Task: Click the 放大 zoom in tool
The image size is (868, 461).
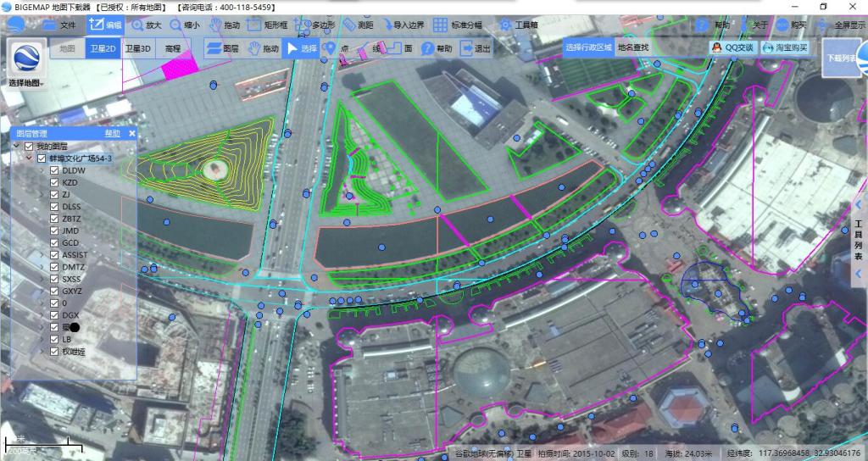Action: tap(147, 25)
